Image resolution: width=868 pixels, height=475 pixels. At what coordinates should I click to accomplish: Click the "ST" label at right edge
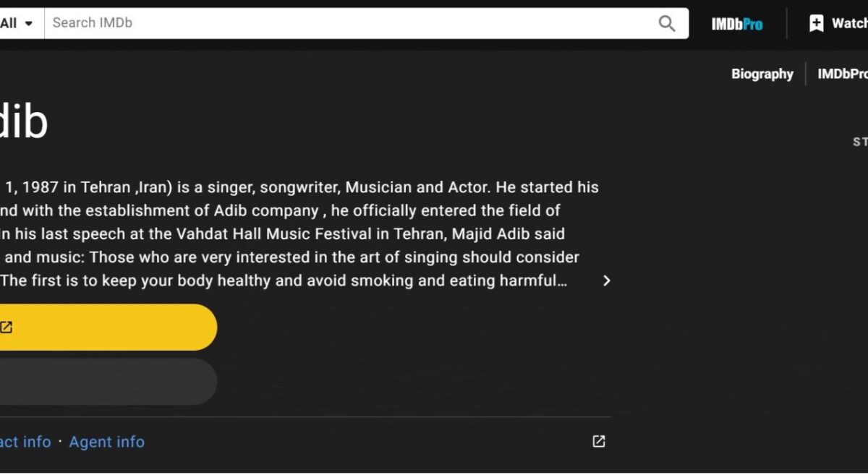point(860,142)
